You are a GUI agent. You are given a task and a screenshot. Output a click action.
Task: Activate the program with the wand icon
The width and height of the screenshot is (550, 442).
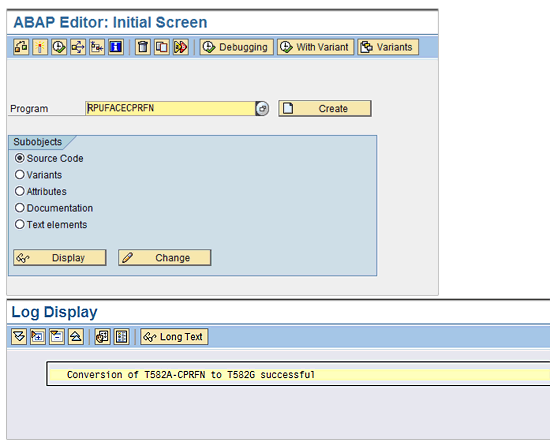point(40,47)
